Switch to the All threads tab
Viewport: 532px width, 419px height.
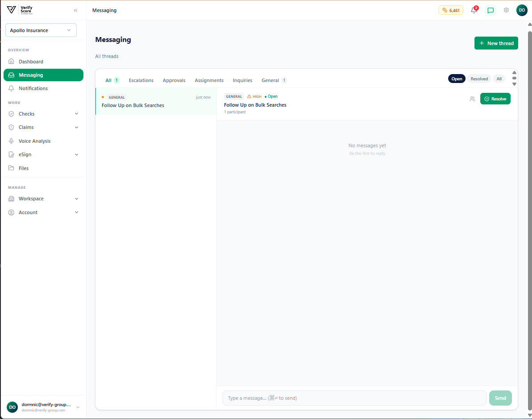112,80
